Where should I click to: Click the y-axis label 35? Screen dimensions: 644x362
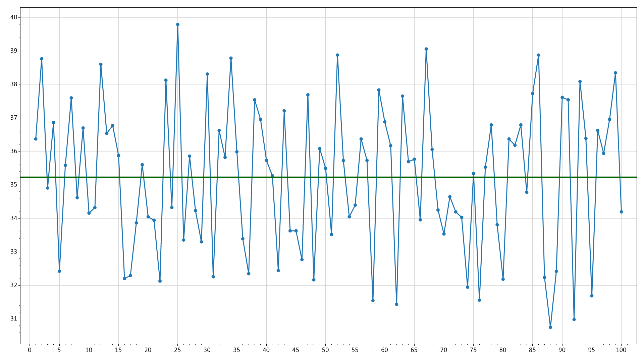(13, 185)
